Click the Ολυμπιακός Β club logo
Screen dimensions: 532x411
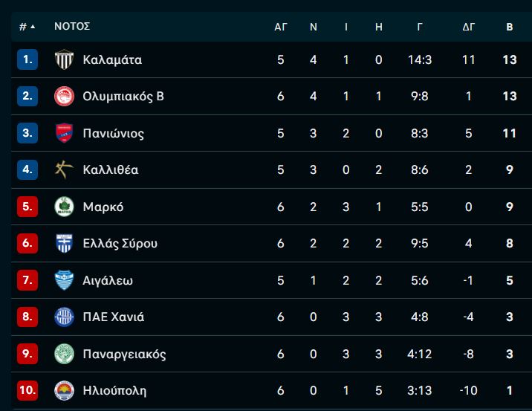point(65,96)
